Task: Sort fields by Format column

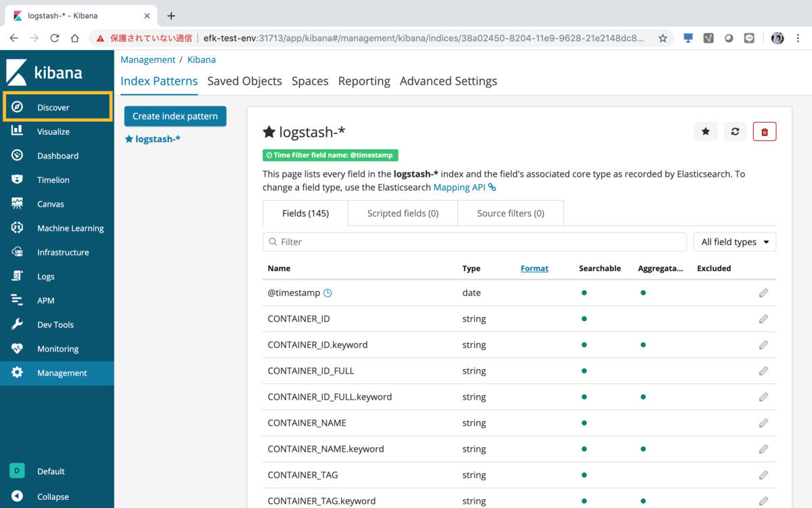Action: pos(535,268)
